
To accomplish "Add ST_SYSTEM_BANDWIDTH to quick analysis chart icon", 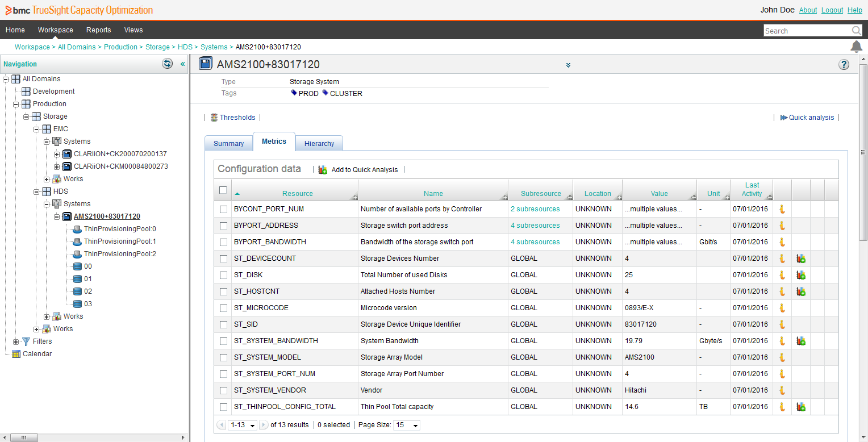I will pos(801,341).
